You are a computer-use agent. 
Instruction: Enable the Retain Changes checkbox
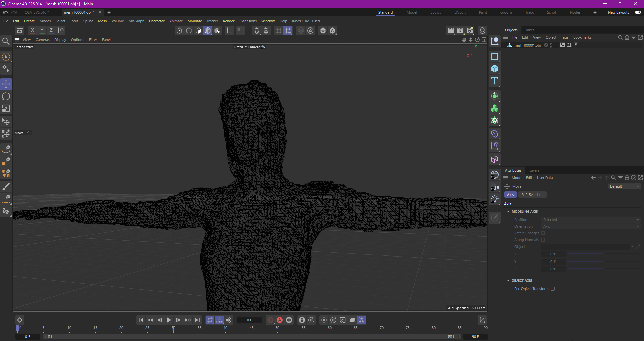point(543,233)
